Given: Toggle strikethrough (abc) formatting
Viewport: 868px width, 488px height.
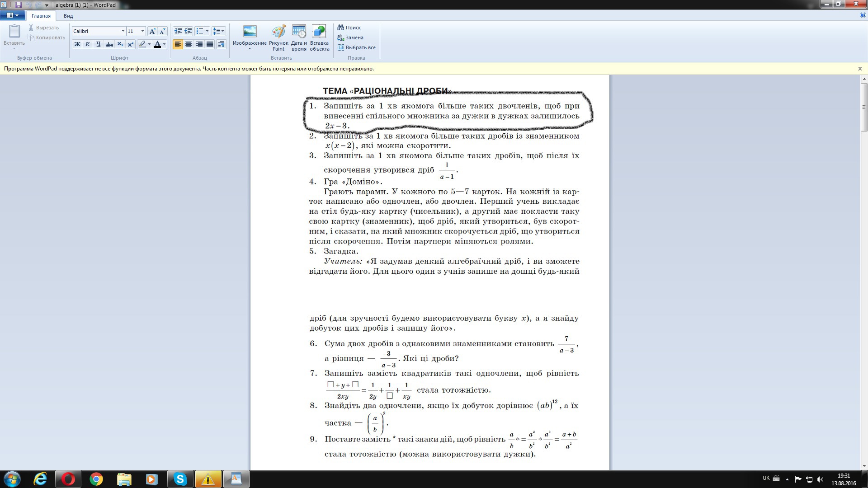Looking at the screenshot, I should point(109,44).
